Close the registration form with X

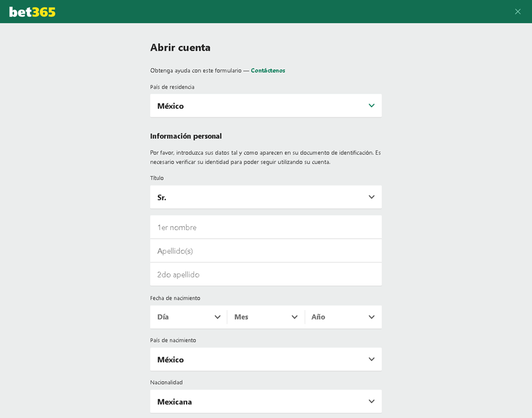pyautogui.click(x=518, y=12)
